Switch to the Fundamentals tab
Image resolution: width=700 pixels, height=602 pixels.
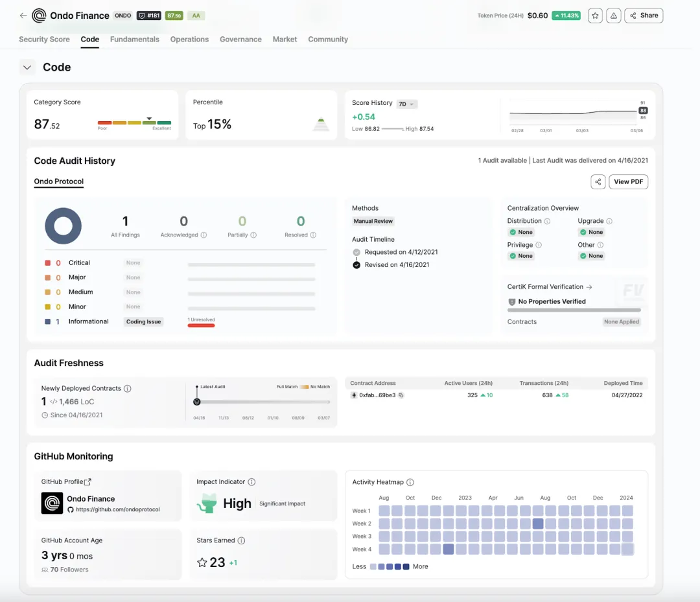click(134, 40)
